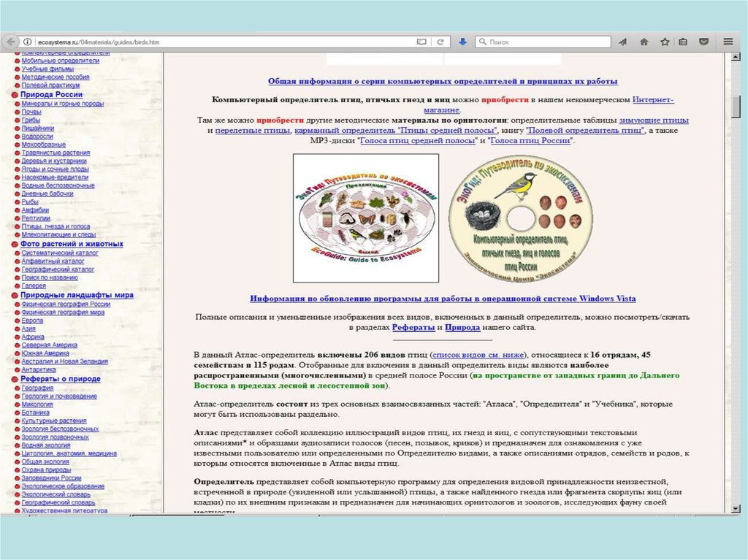This screenshot has width=748, height=560.
Task: Select Птицы, гнезда и голоса in sidebar
Action: coord(56,226)
